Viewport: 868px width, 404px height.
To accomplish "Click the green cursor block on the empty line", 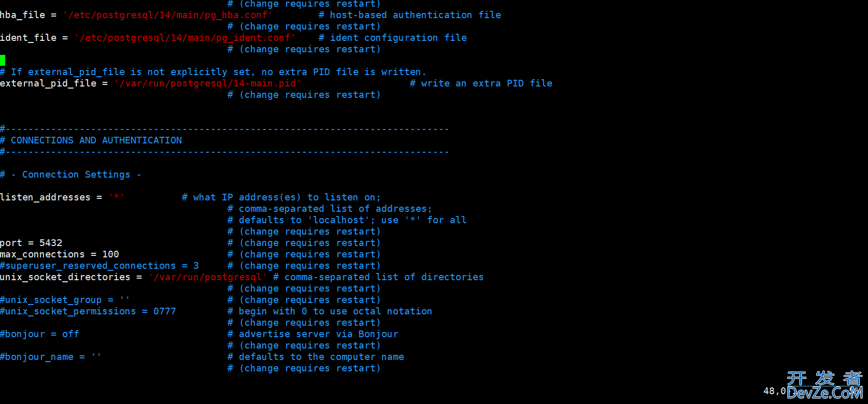I will (x=3, y=61).
